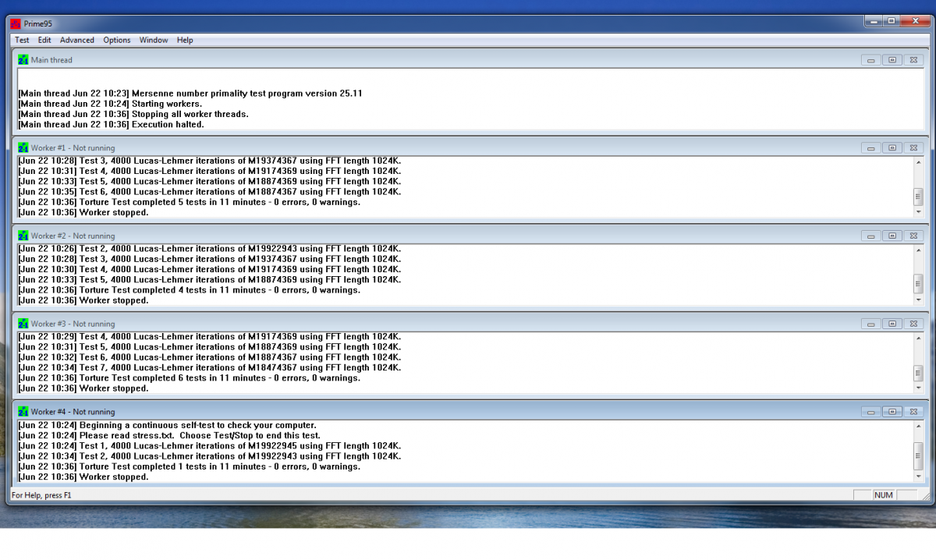This screenshot has width=936, height=560.
Task: Click Worker #1 scrollbar down arrow
Action: [918, 211]
